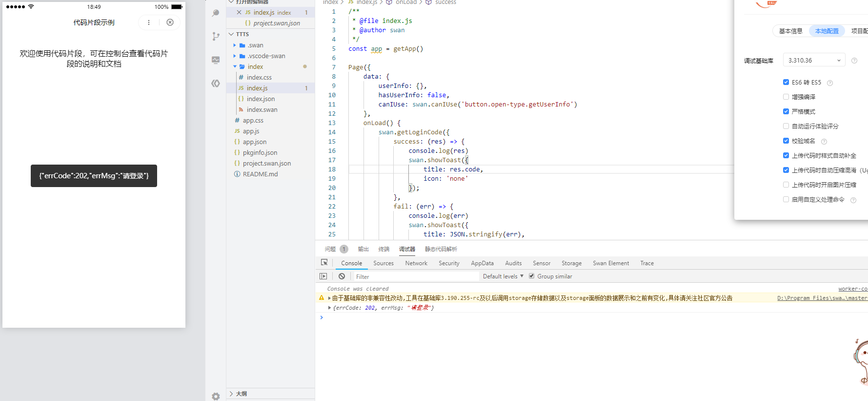The height and width of the screenshot is (401, 868).
Task: Open the worker-co source link in console
Action: coord(853,289)
